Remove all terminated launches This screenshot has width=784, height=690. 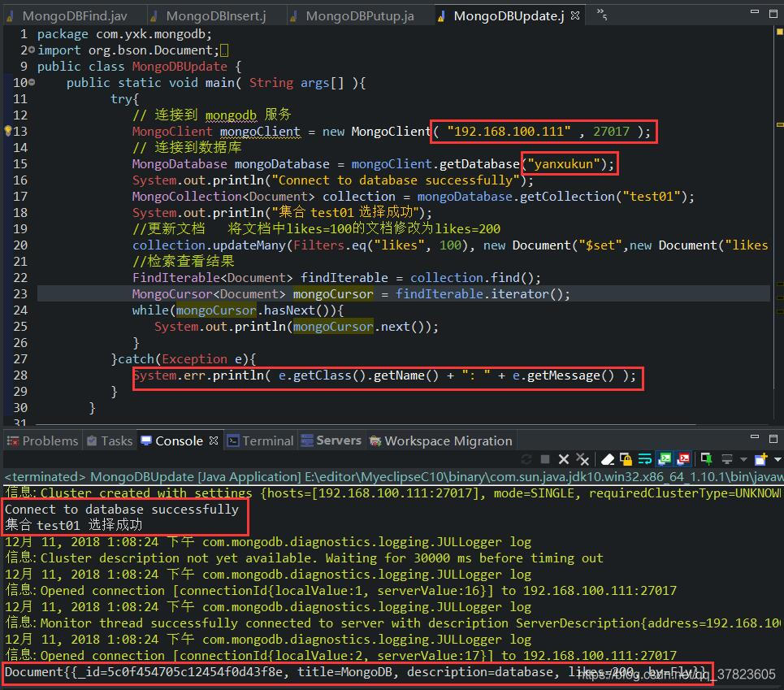[x=583, y=459]
